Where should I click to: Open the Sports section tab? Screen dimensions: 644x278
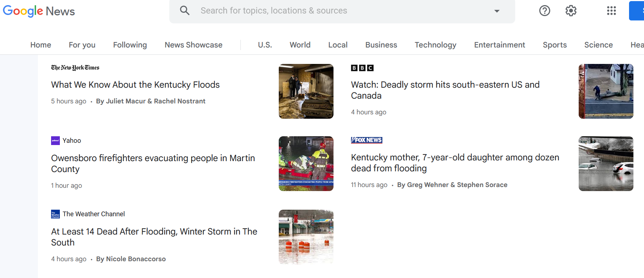click(555, 45)
